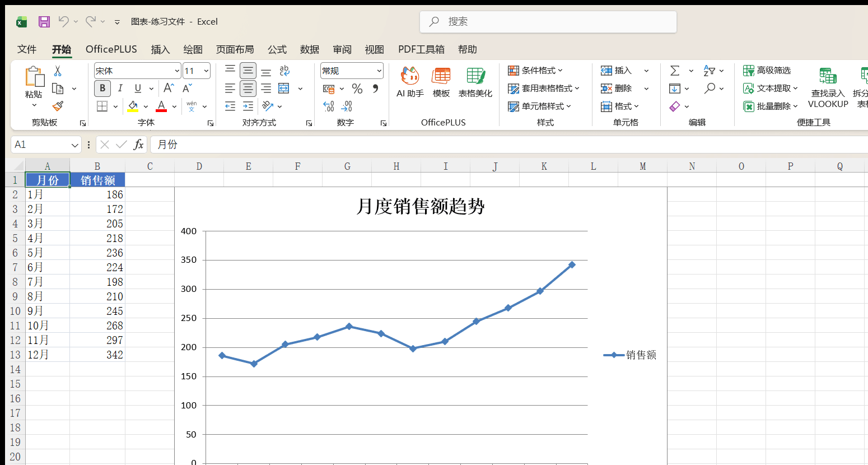Select column B header

tap(97, 166)
